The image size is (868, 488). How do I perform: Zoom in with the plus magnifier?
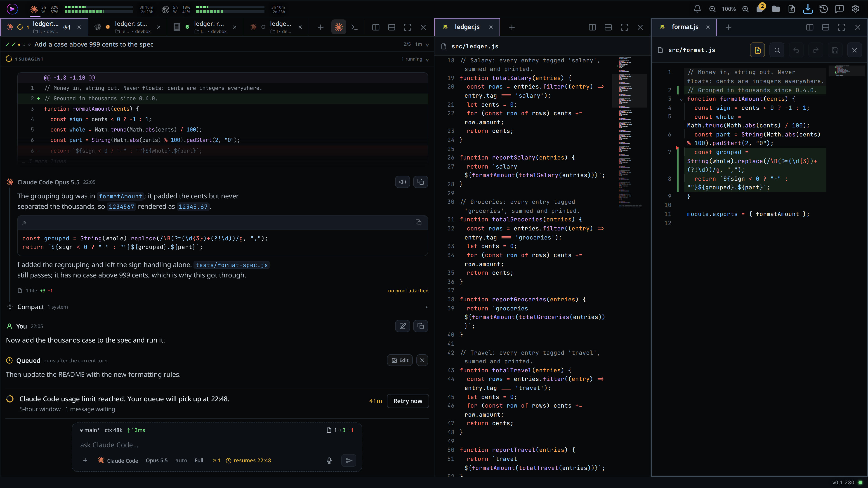point(745,9)
